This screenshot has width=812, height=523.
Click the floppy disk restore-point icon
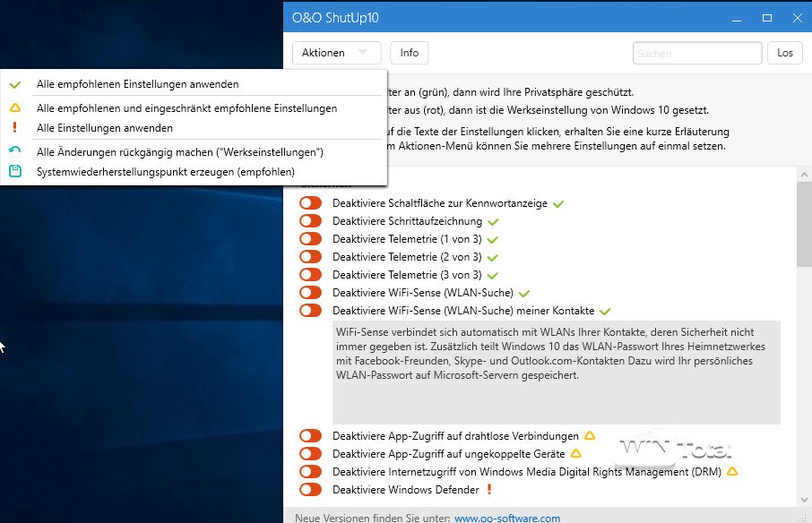15,171
